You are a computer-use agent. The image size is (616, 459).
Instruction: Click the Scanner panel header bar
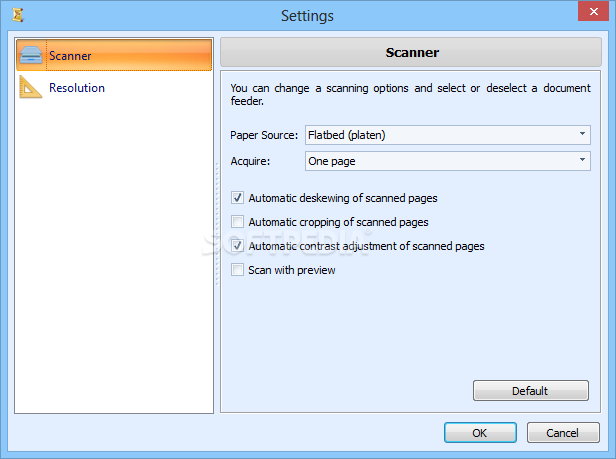point(411,52)
